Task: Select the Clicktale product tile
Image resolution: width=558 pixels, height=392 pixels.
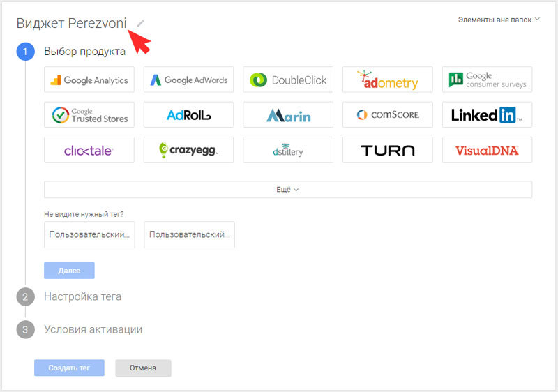Action: [x=89, y=150]
